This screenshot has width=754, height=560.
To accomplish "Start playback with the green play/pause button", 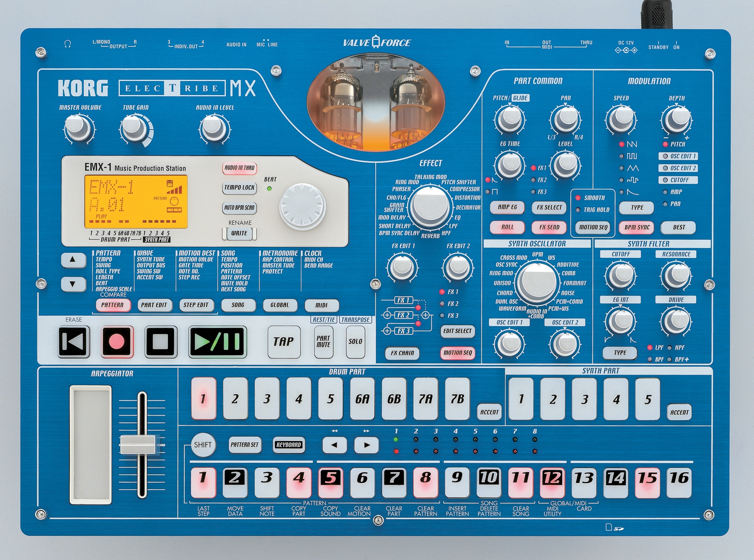I will click(217, 342).
